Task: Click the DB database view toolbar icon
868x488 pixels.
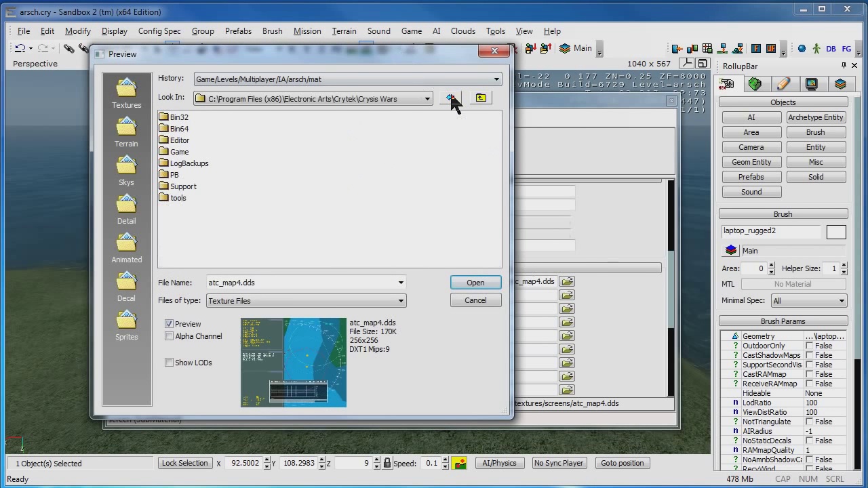Action: pos(831,49)
